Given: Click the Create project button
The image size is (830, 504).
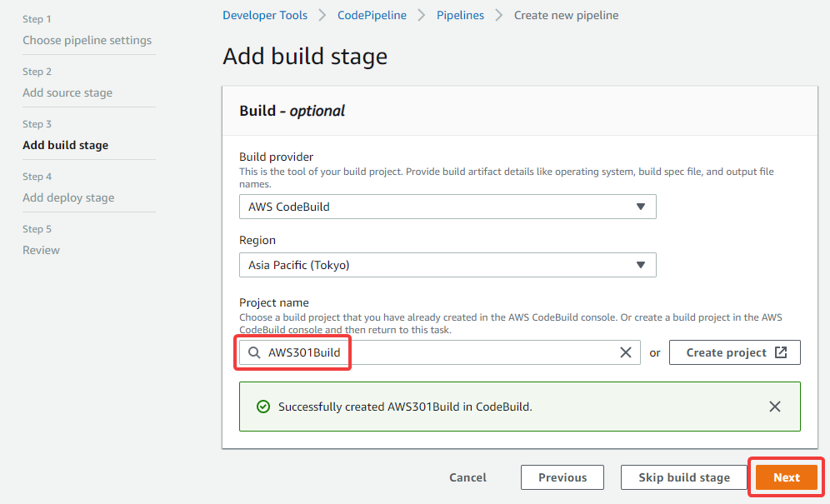Looking at the screenshot, I should (735, 352).
